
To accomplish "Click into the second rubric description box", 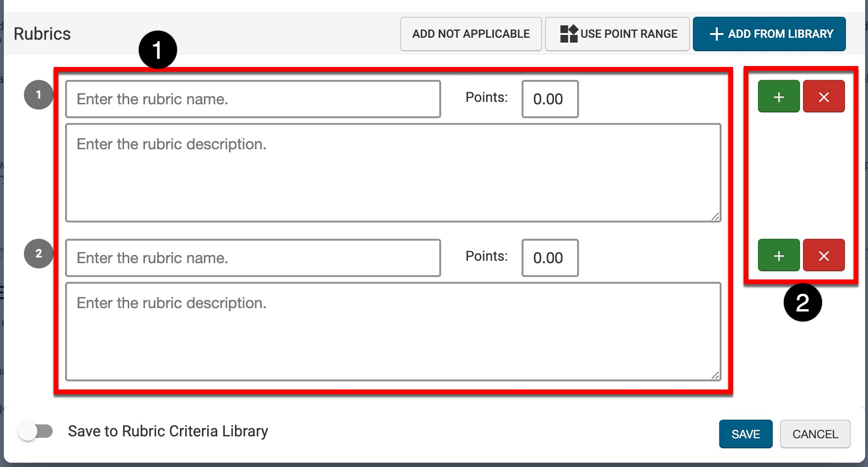I will coord(392,332).
